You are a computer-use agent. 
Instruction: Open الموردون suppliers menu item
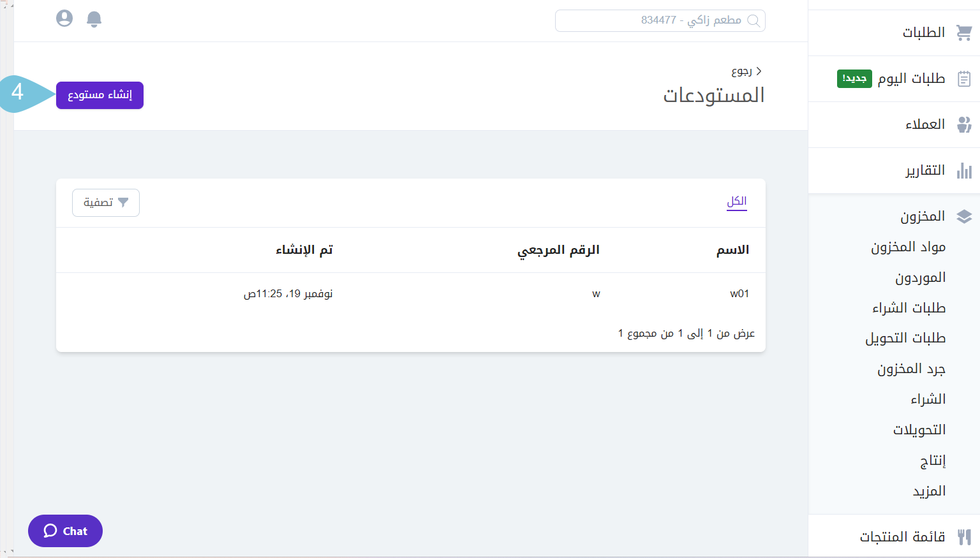[920, 277]
